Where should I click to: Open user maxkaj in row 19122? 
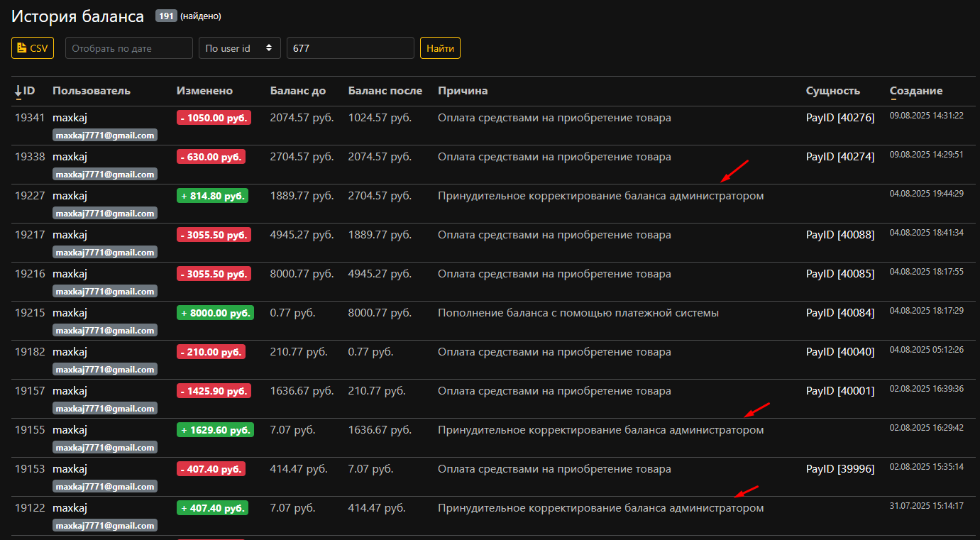(x=70, y=508)
